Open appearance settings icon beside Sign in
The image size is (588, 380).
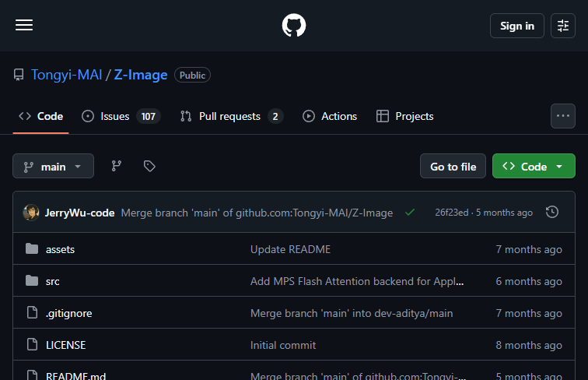coord(563,26)
